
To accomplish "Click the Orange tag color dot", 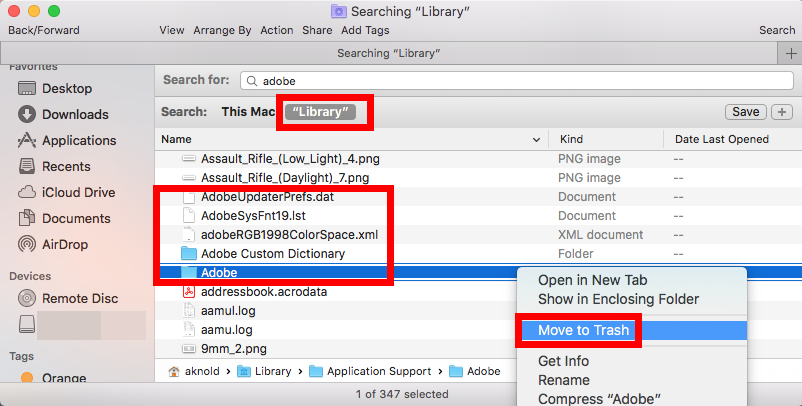I will click(27, 379).
